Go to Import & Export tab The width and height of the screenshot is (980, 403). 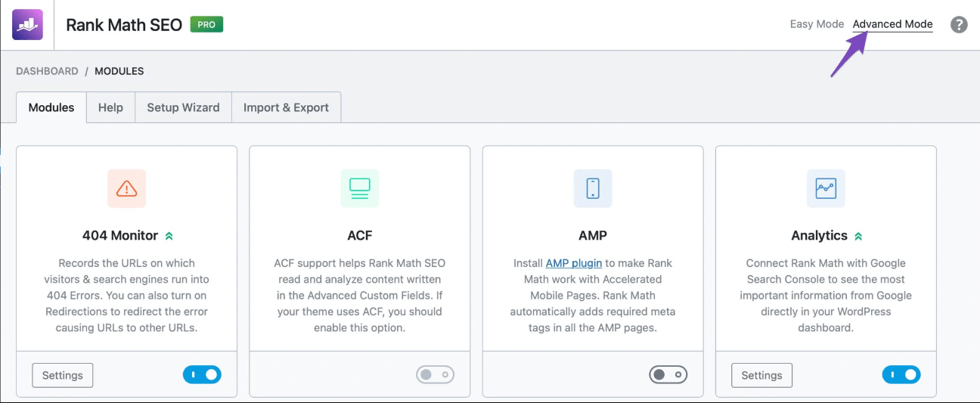(286, 107)
